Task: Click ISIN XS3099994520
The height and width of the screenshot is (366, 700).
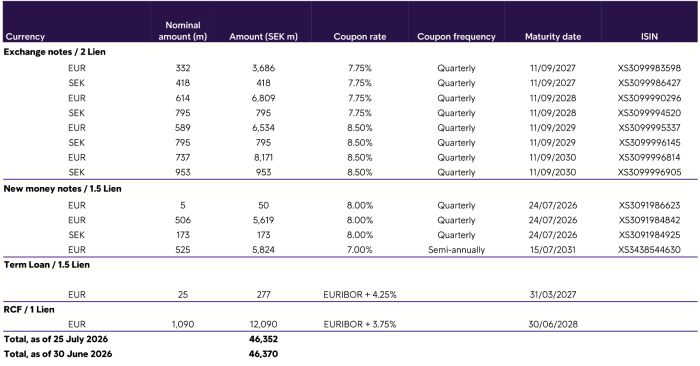Action: click(x=649, y=113)
